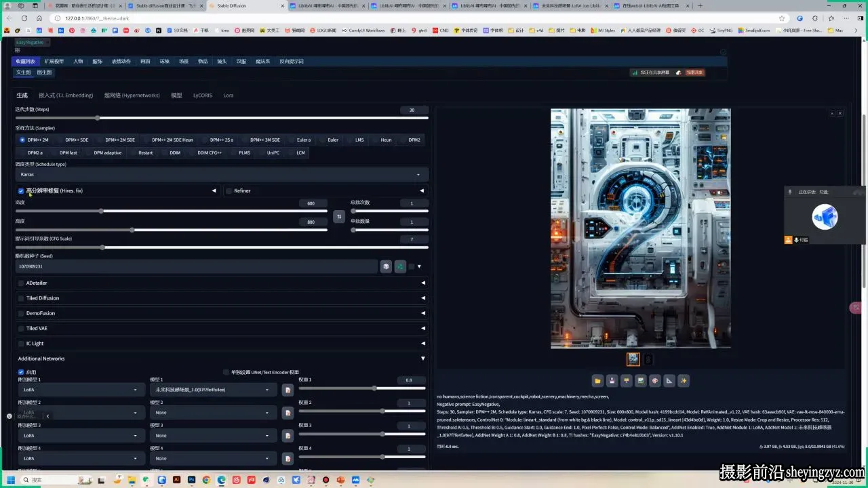Enable the ADetailer checkbox
The width and height of the screenshot is (868, 488).
tap(21, 283)
